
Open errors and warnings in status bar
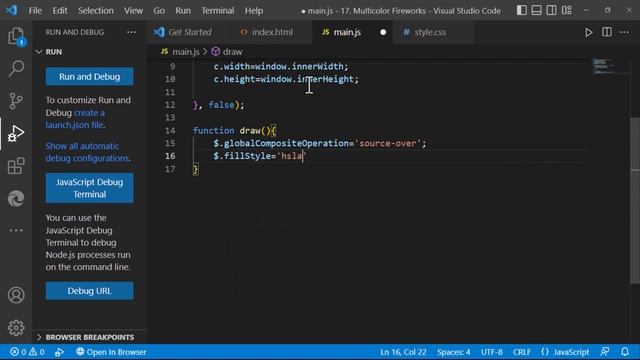pos(27,352)
